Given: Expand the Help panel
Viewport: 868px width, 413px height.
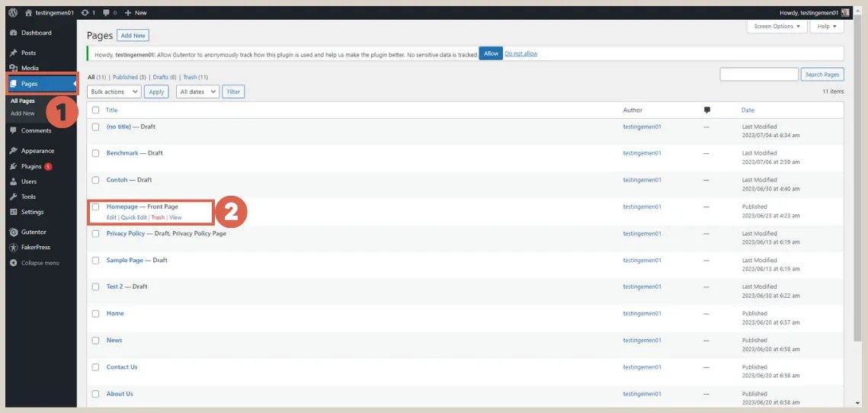Looking at the screenshot, I should tap(827, 26).
